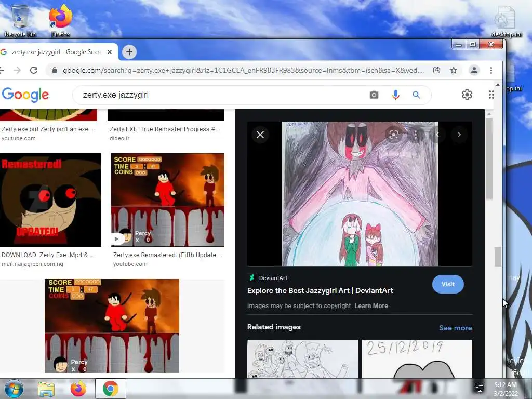Open the Zerty.exe Remastered Fifth Update thumbnail
The image size is (532, 399).
click(168, 200)
